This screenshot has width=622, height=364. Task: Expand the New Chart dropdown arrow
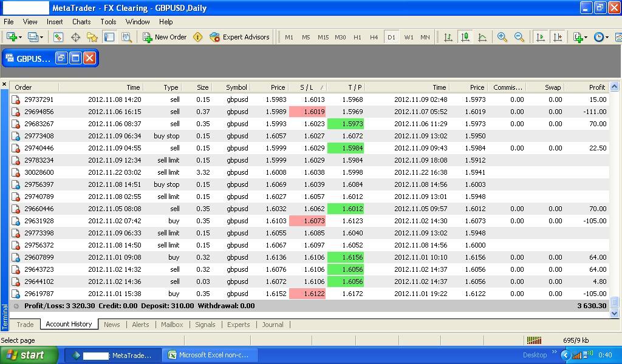20,37
